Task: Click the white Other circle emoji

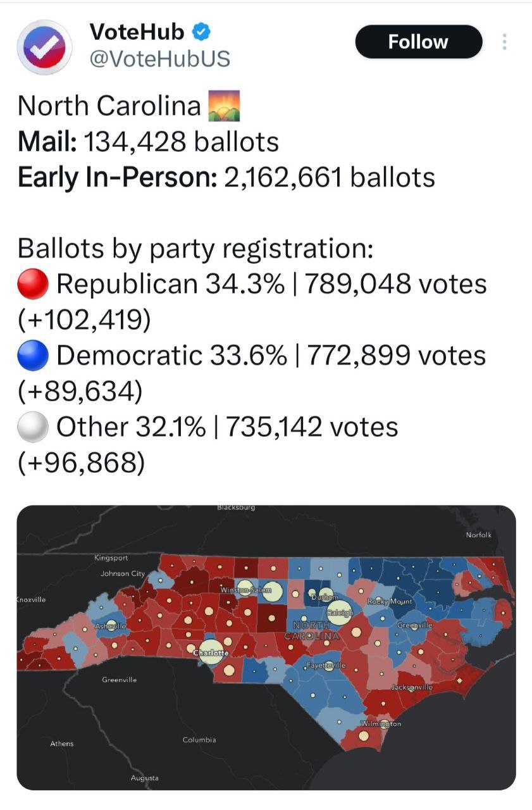Action: tap(33, 427)
